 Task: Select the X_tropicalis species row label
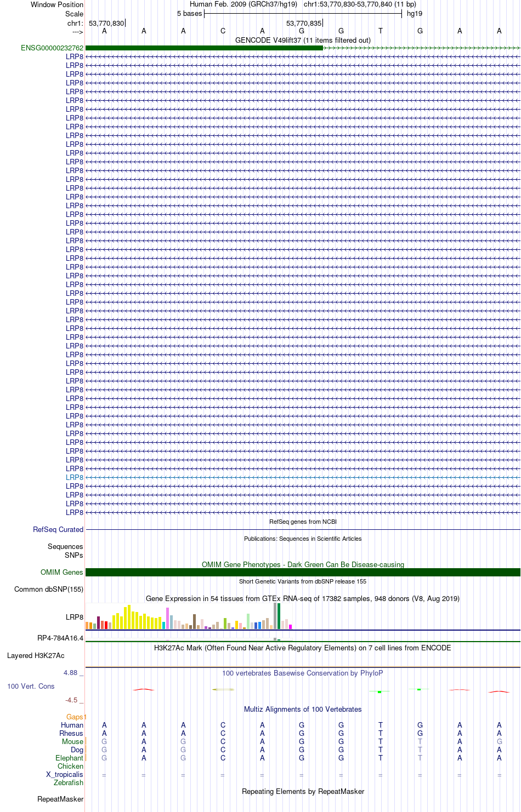coord(65,775)
